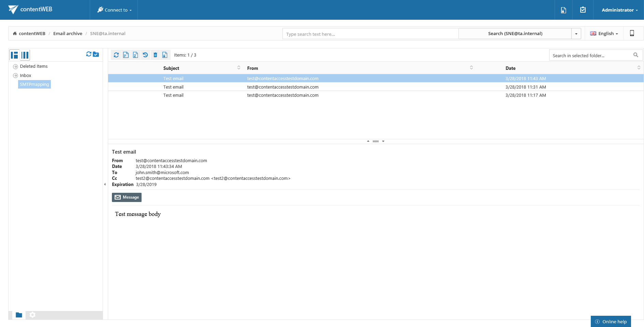
Task: Click the splitter handle between list and preview
Action: pyautogui.click(x=376, y=141)
